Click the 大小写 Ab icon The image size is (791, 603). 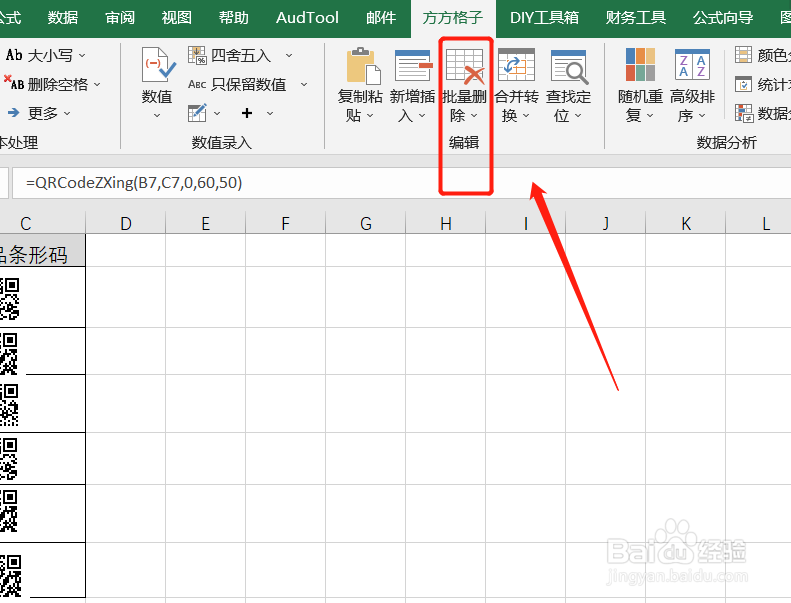click(x=14, y=55)
